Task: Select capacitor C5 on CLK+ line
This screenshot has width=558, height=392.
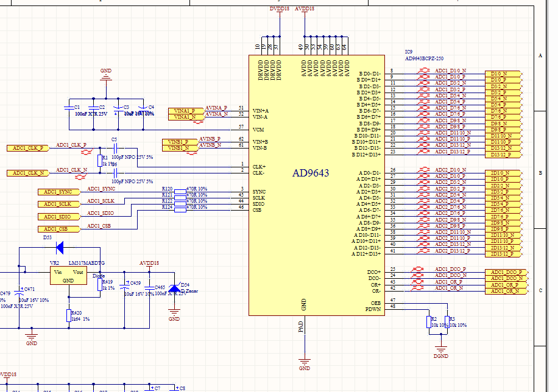Action: pos(115,148)
